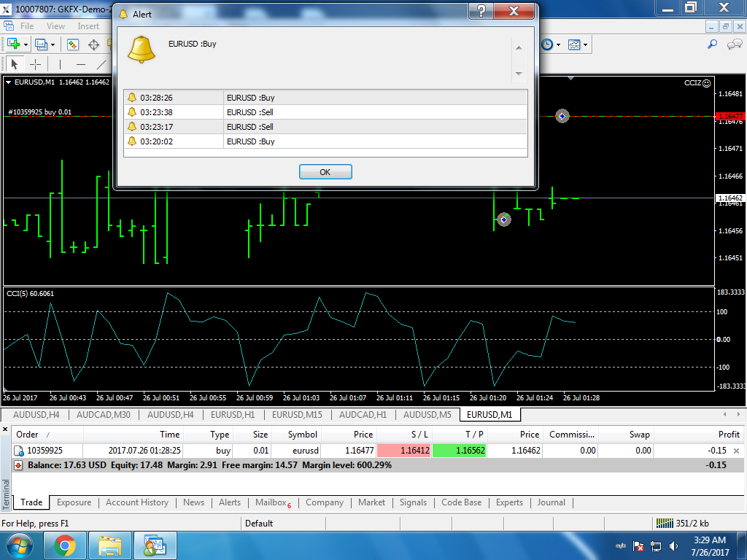Click the up arrow of Alert message scroller
The height and width of the screenshot is (560, 747).
pyautogui.click(x=519, y=47)
